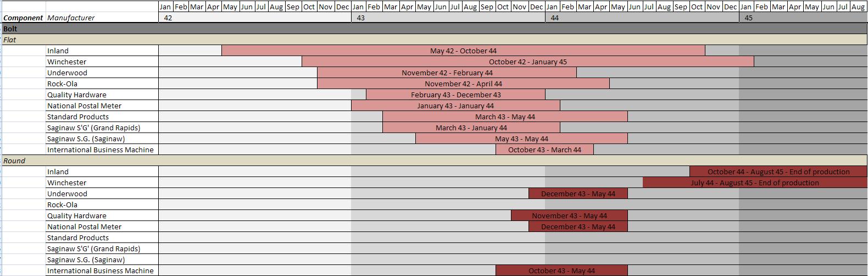
Task: Click the 'February 43 - December 43' bar
Action: tap(456, 95)
